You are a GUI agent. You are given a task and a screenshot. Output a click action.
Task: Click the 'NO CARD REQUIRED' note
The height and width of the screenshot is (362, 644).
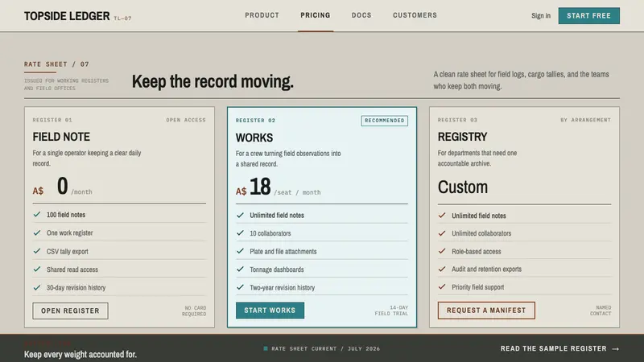click(194, 311)
